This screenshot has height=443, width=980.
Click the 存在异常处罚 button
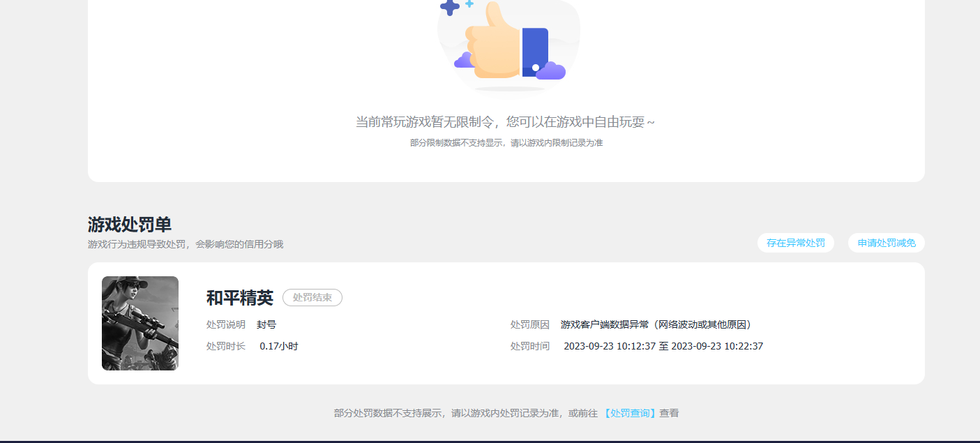(x=795, y=243)
